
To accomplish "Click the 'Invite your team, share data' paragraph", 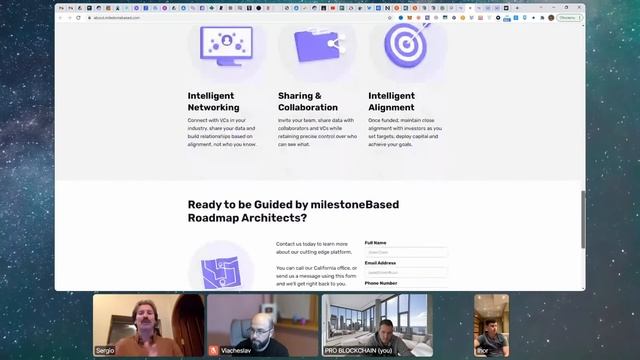I will point(318,132).
